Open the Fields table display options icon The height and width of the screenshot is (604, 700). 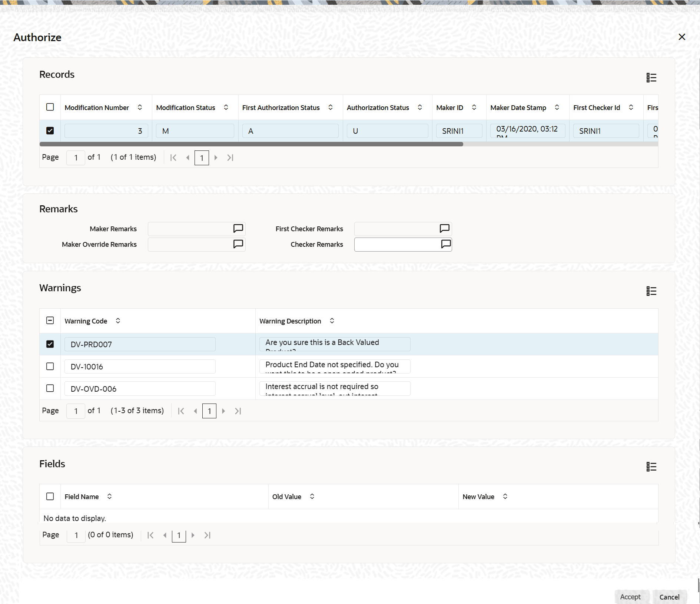(651, 467)
